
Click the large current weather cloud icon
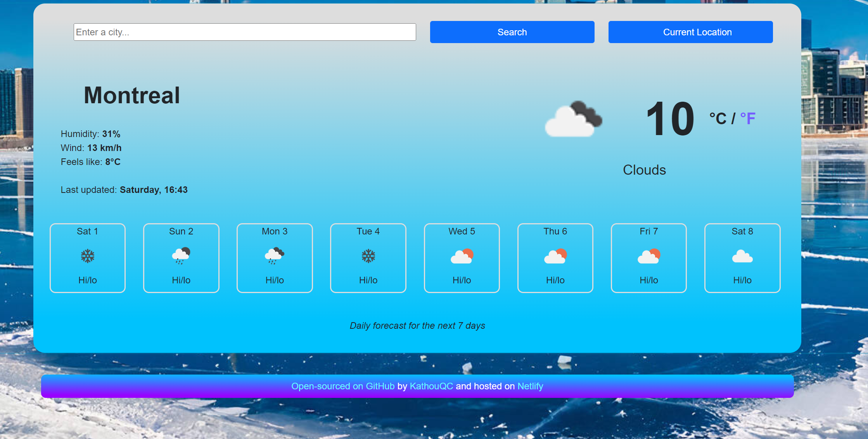[x=573, y=119]
